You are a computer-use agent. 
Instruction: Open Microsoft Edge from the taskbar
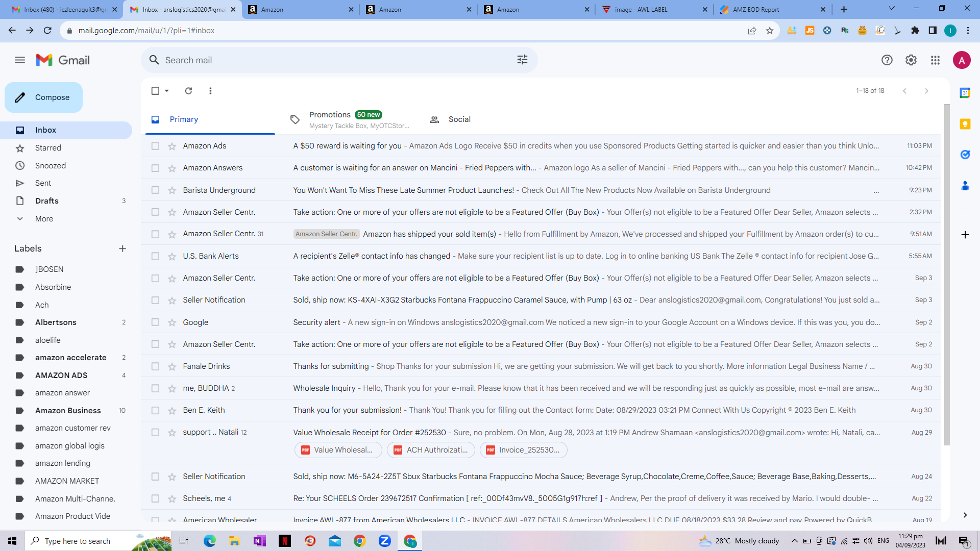click(x=210, y=541)
